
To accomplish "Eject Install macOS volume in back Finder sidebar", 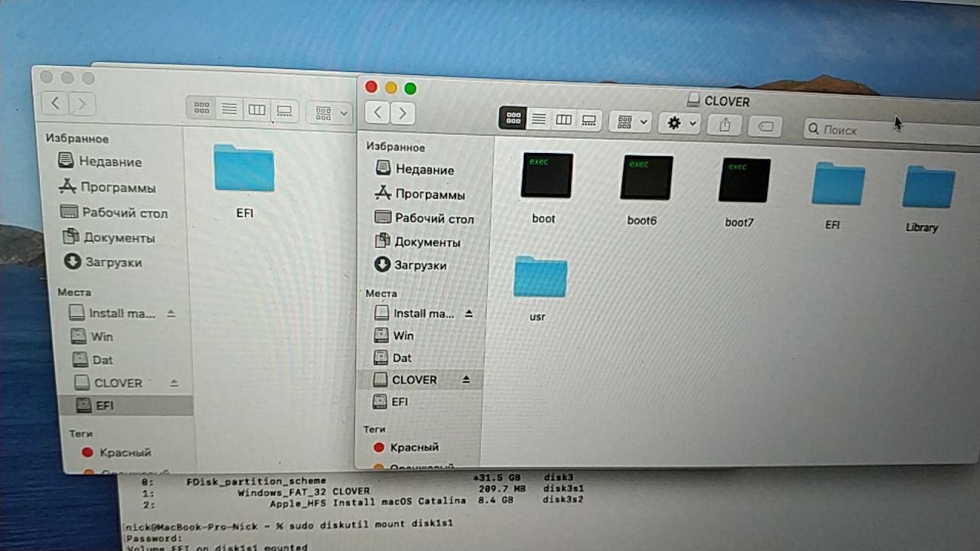I will (x=171, y=314).
